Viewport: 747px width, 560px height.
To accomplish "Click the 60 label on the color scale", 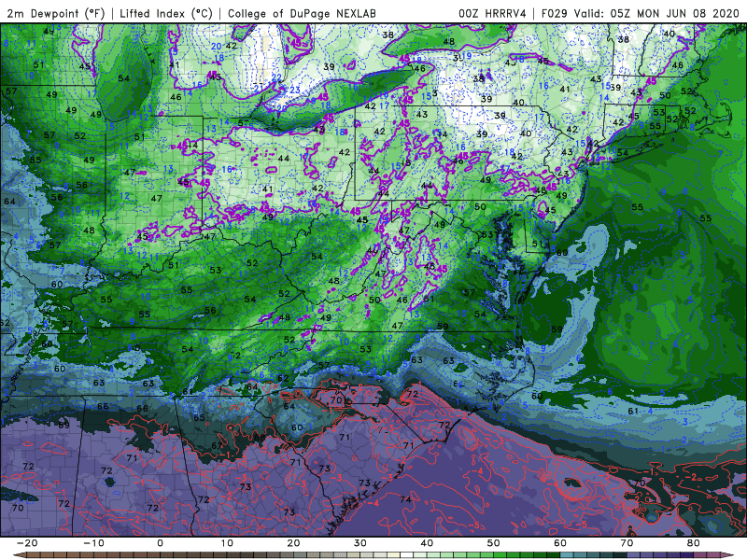I will [x=560, y=543].
